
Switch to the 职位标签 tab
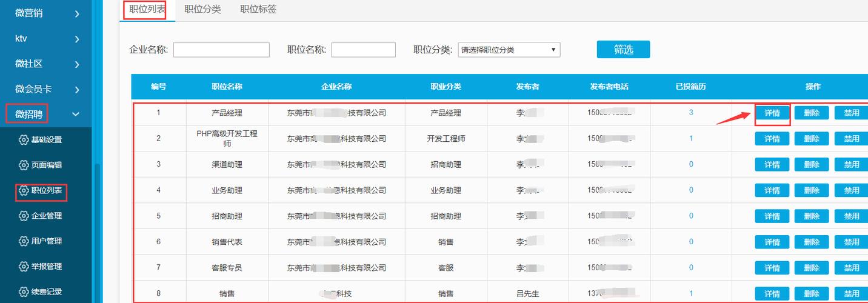click(x=258, y=9)
